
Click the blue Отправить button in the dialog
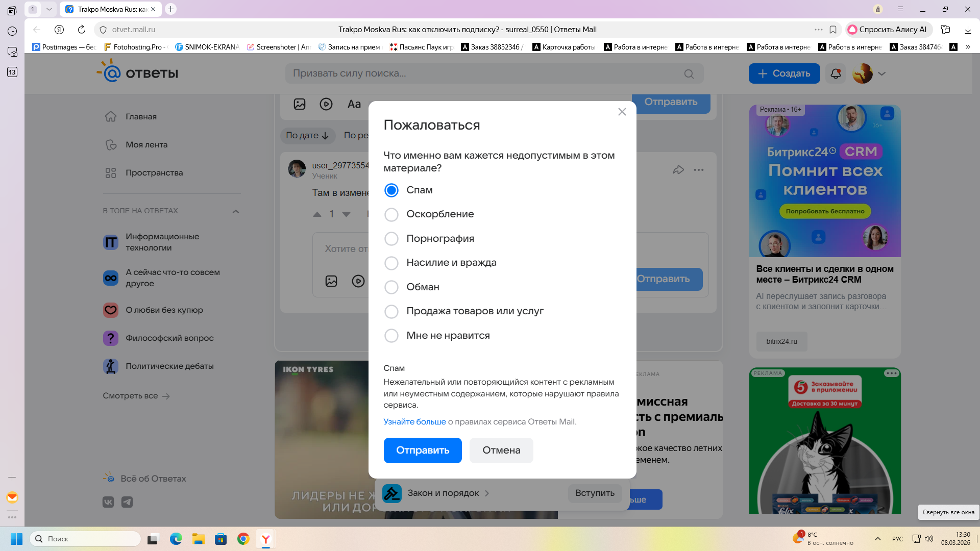tap(423, 450)
